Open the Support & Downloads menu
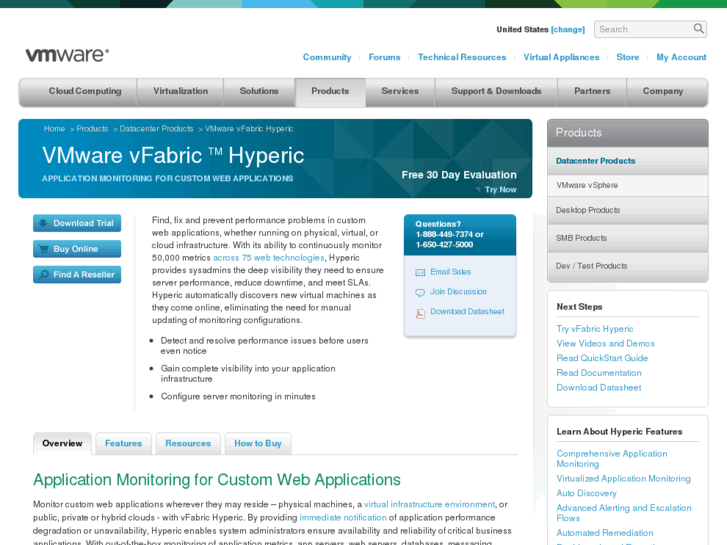This screenshot has width=727, height=545. pyautogui.click(x=496, y=91)
